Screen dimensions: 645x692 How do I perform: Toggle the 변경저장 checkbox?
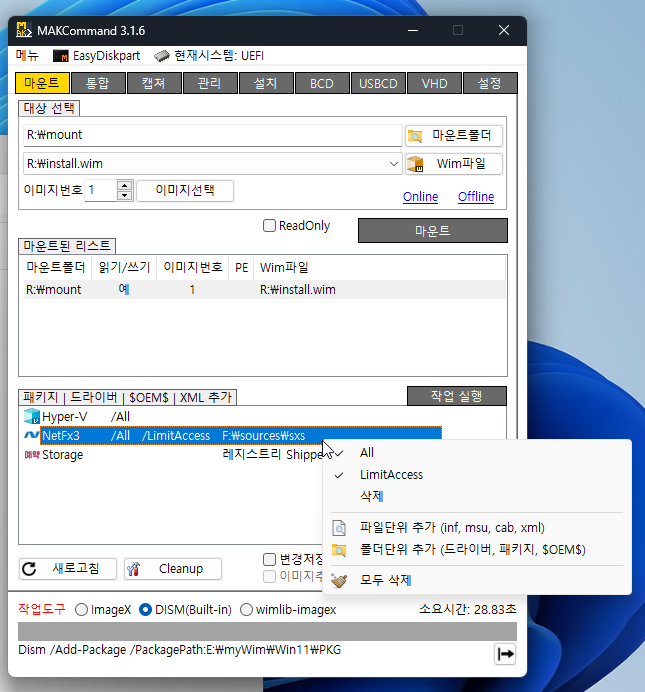tap(269, 559)
